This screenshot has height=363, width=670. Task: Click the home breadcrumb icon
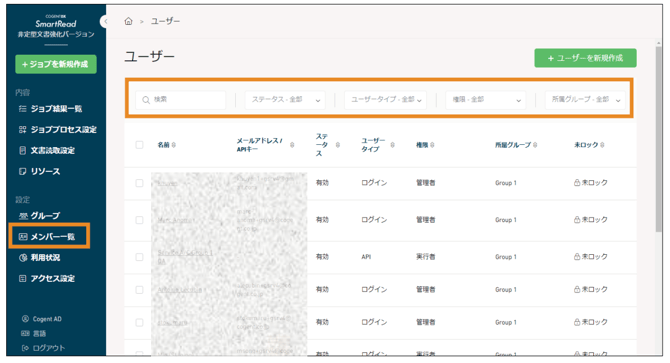pyautogui.click(x=128, y=21)
